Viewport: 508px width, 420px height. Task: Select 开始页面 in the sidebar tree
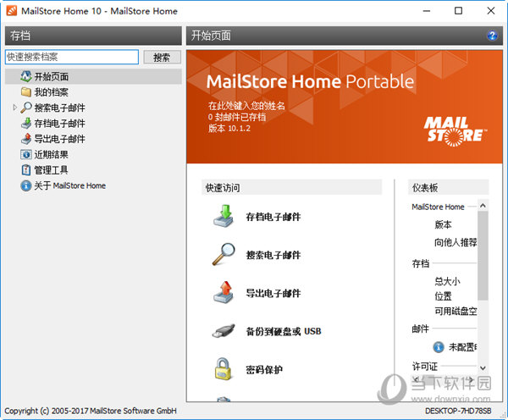tap(52, 77)
